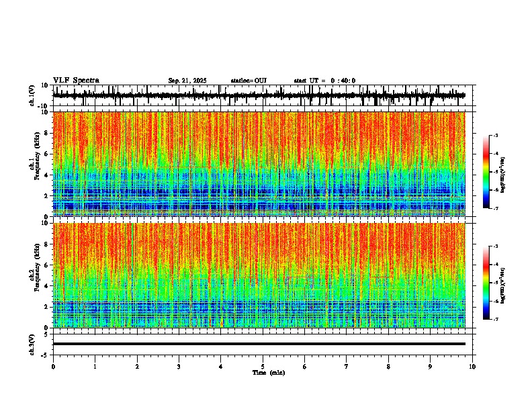Click the "ch.3(V)" axis label
This screenshot has width=532, height=411.
coord(32,345)
